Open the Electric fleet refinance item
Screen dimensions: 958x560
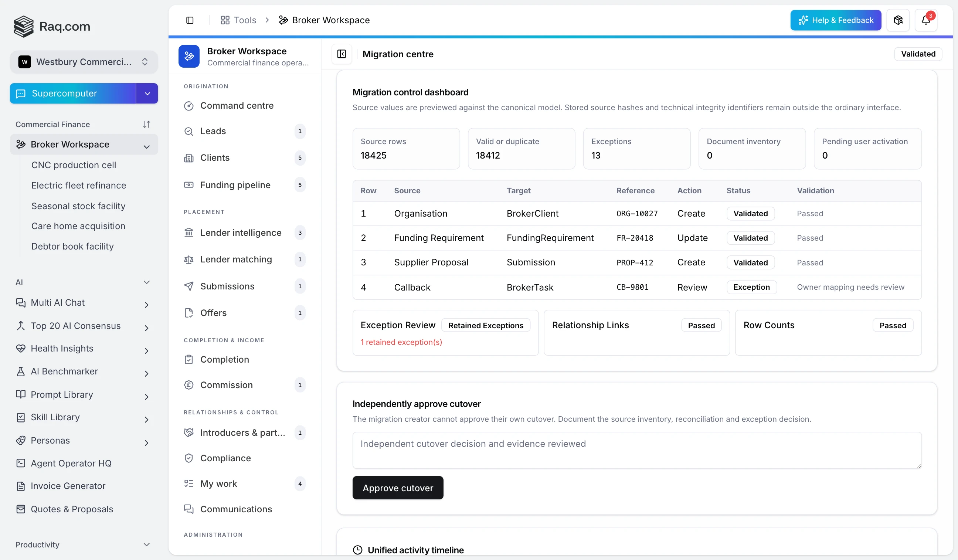coord(79,185)
